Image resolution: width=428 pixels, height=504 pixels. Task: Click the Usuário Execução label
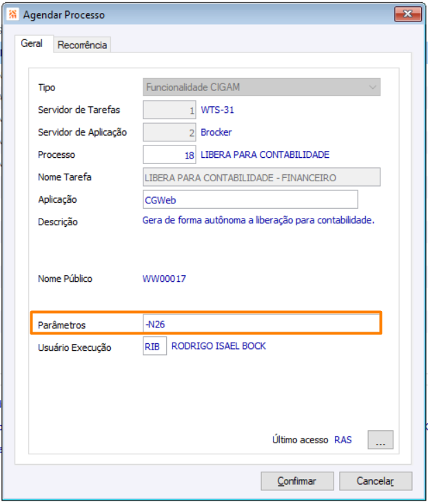click(74, 347)
